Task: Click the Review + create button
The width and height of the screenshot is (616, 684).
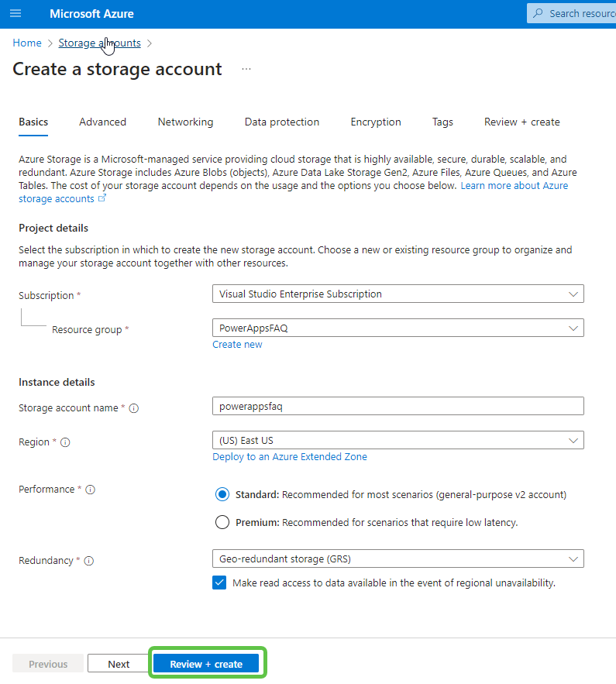Action: pyautogui.click(x=207, y=663)
